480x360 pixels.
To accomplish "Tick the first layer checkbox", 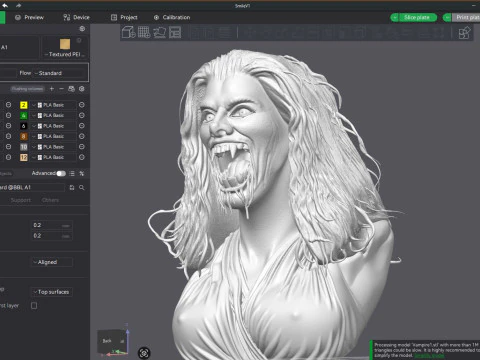I will tap(34, 305).
